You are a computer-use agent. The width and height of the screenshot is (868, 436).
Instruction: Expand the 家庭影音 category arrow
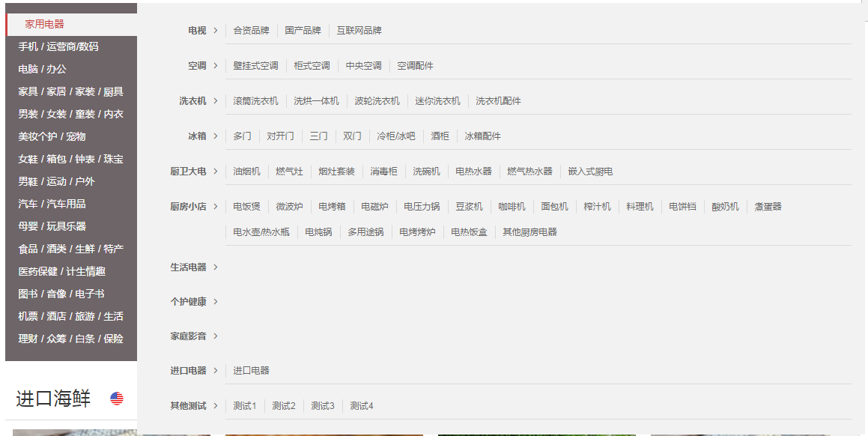coord(216,336)
